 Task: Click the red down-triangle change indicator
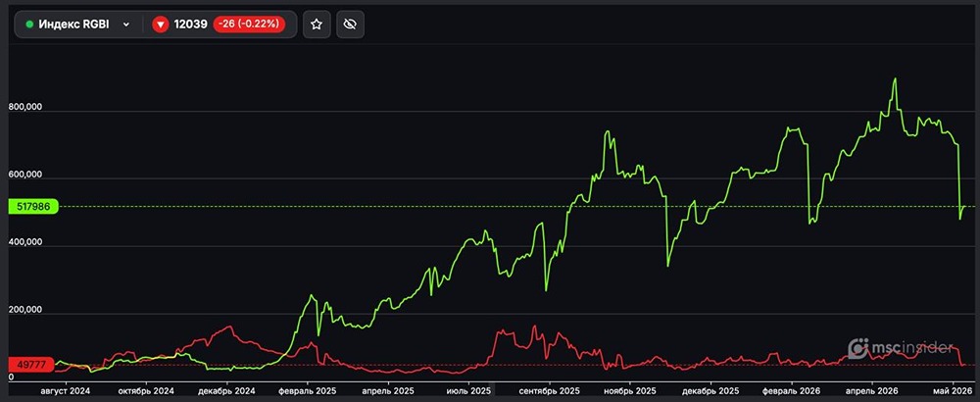coord(161,25)
